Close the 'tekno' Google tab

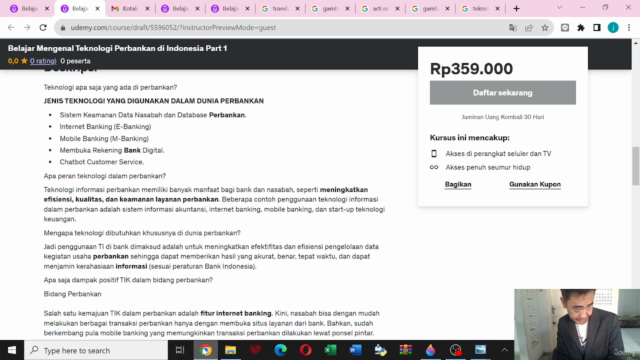[497, 9]
